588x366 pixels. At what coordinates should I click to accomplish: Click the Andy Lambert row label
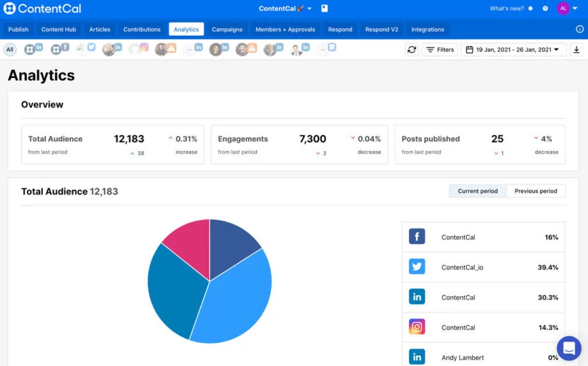pyautogui.click(x=462, y=358)
